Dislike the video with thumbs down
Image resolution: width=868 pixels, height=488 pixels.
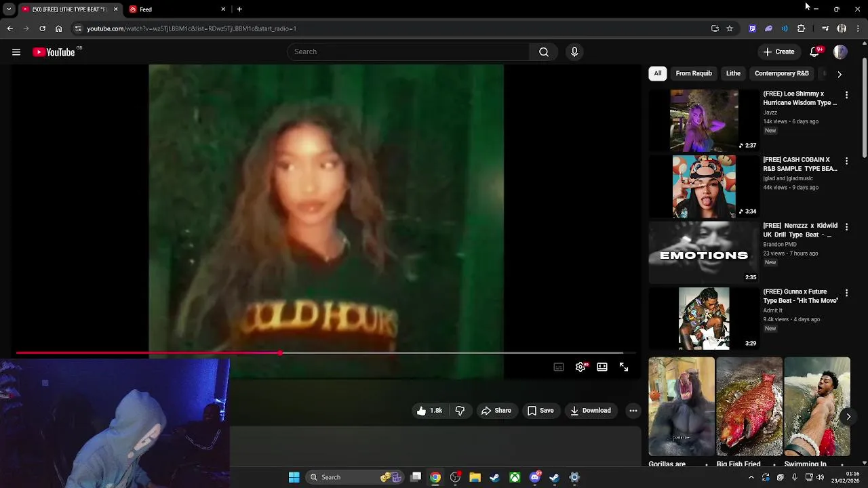coord(460,411)
